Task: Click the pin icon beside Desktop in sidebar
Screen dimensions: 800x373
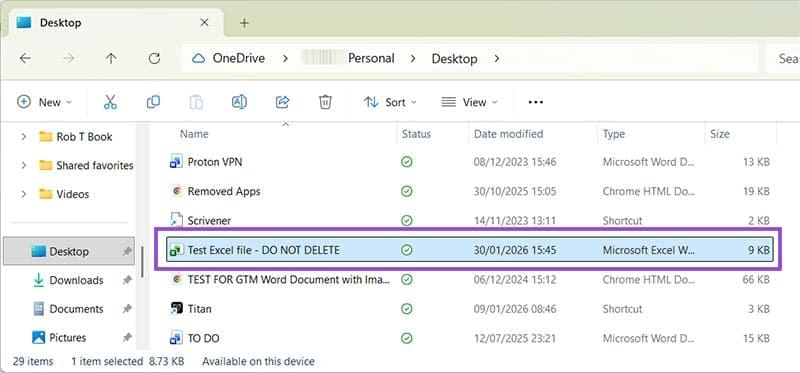Action: point(127,251)
